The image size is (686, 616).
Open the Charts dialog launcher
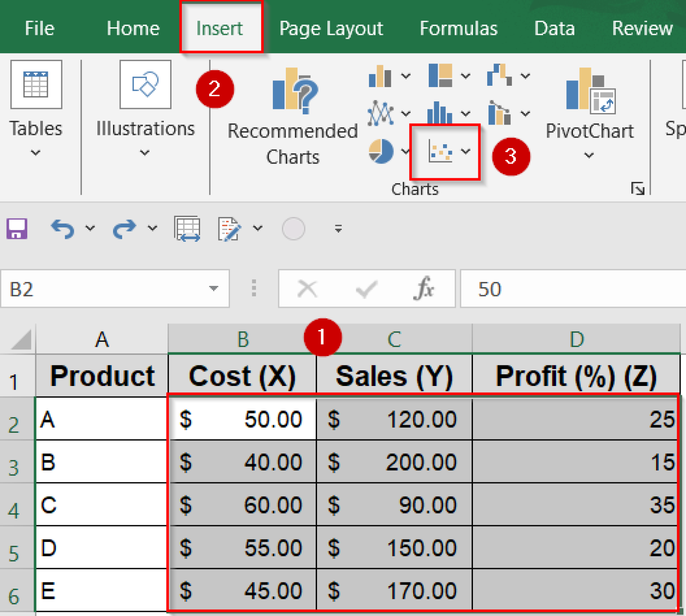click(x=638, y=188)
